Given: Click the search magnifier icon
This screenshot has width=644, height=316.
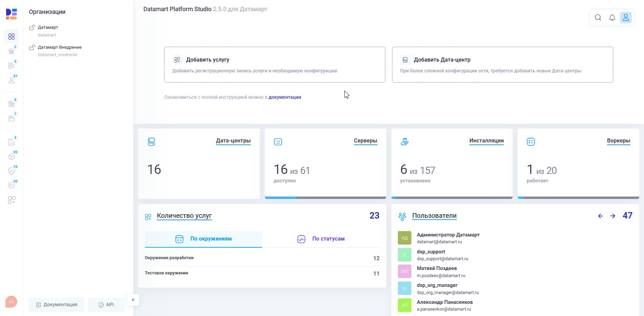Looking at the screenshot, I should [x=598, y=18].
